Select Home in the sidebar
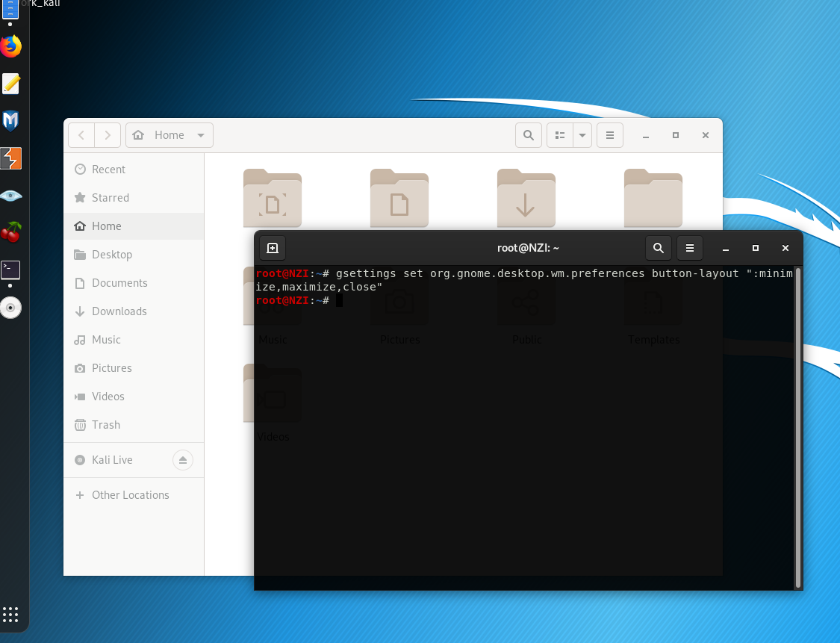Viewport: 840px width, 643px height. point(134,226)
